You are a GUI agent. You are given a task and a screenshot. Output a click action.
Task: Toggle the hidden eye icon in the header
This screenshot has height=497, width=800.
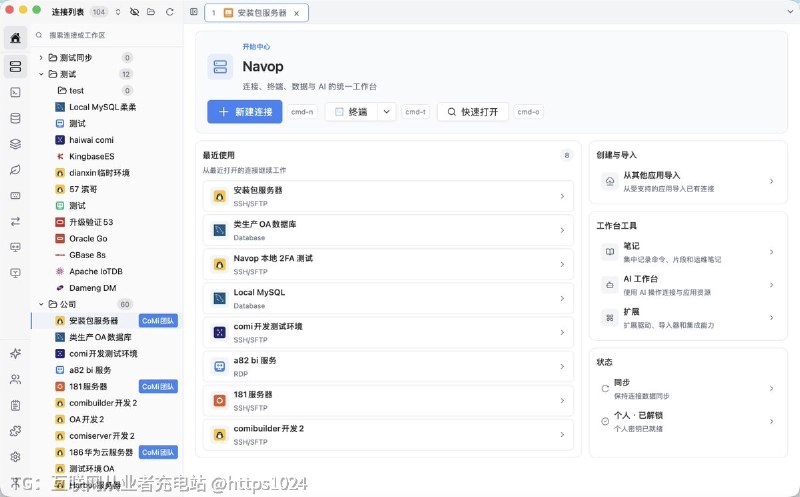[134, 12]
